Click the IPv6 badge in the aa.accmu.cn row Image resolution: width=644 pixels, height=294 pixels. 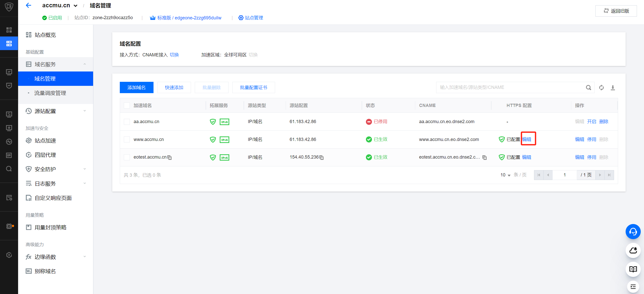224,122
